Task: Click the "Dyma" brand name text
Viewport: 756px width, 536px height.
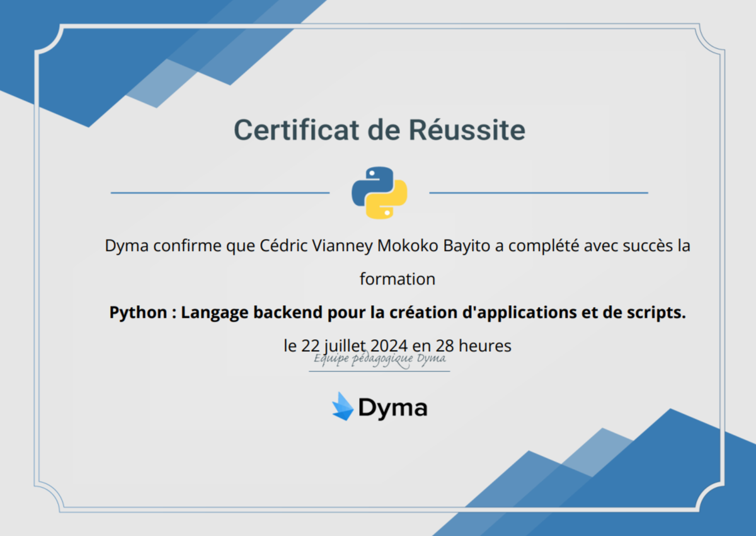Action: 393,408
